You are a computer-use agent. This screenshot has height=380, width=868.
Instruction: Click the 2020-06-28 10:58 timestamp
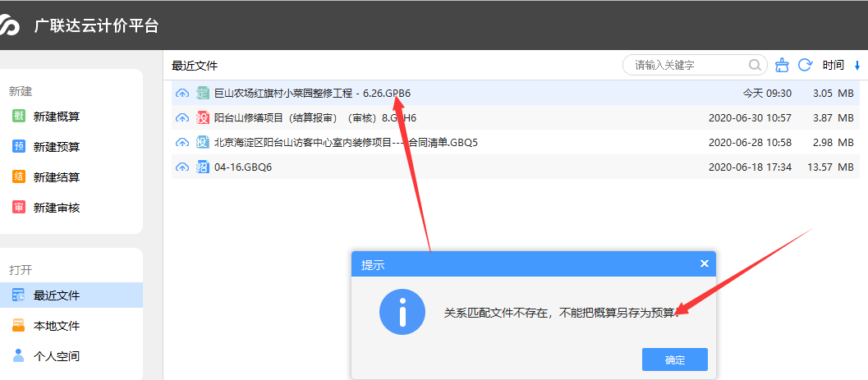pyautogui.click(x=750, y=143)
